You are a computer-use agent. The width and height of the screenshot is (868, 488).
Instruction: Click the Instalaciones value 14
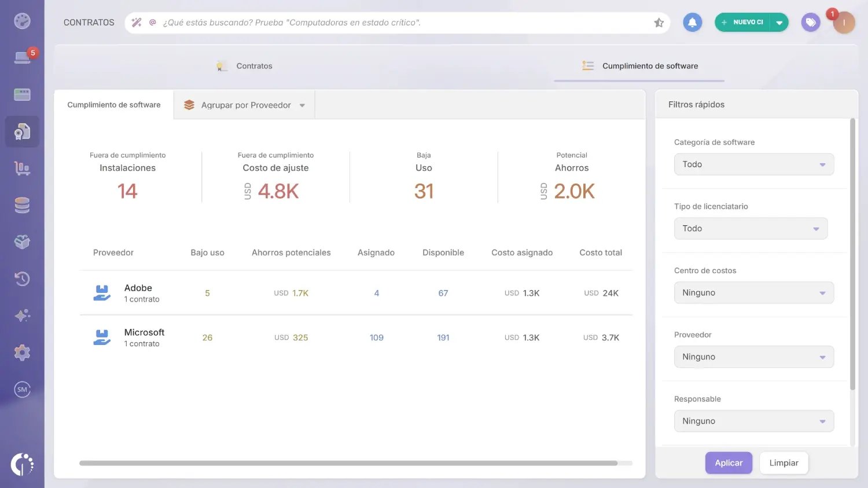[127, 191]
